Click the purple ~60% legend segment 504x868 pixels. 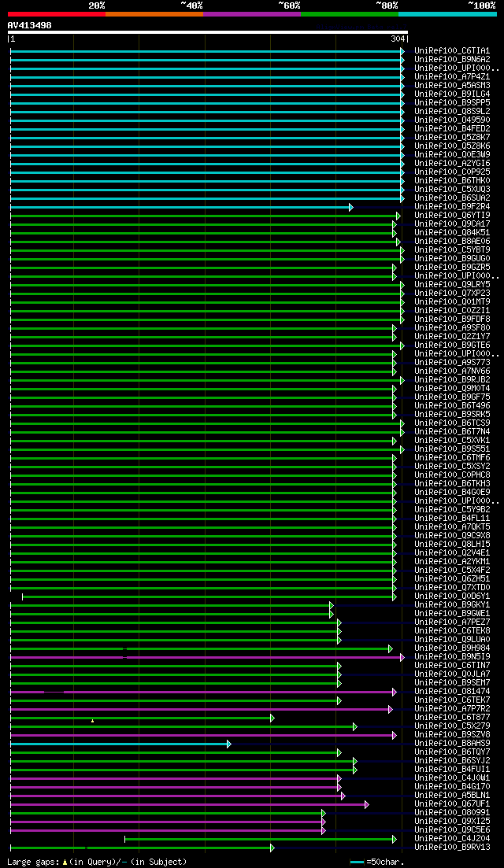click(252, 14)
